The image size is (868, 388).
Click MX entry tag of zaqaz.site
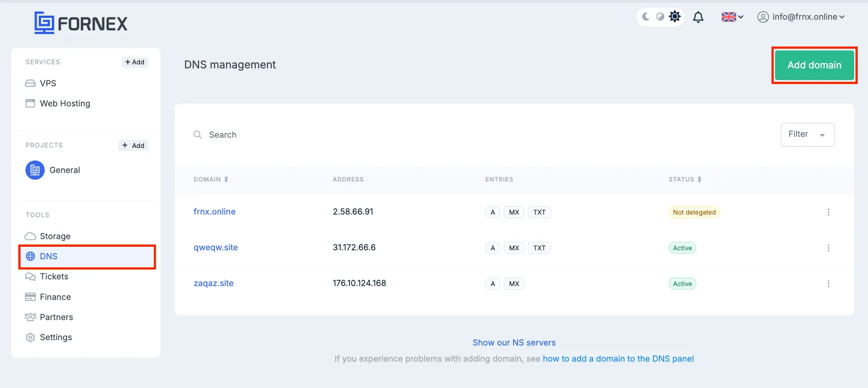coord(514,284)
